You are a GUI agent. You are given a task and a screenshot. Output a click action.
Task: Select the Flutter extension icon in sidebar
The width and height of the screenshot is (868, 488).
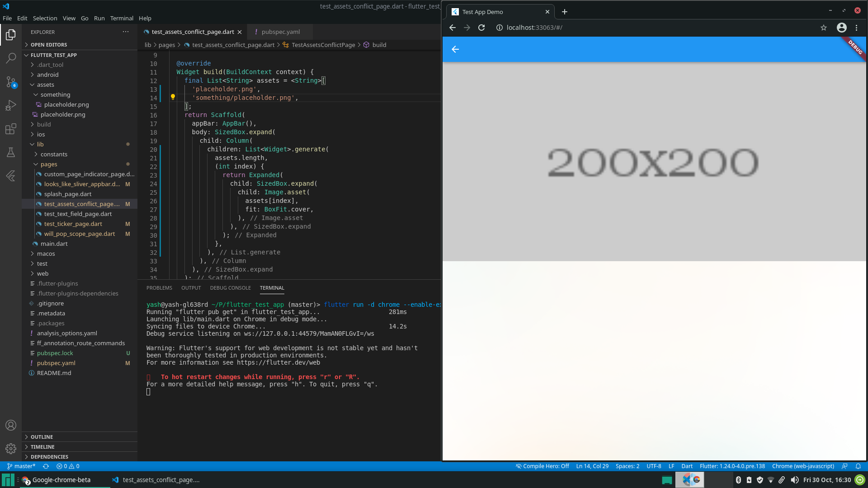point(11,176)
